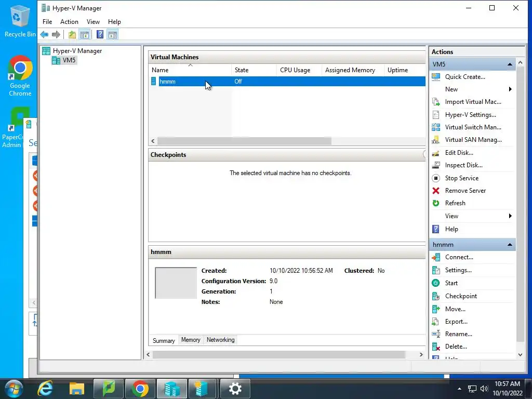
Task: Toggle the console tree pane icon
Action: click(85, 34)
